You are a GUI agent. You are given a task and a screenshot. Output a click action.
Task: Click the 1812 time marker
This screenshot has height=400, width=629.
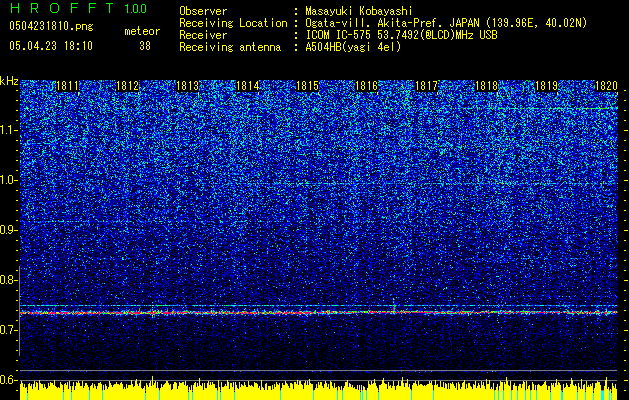(127, 86)
